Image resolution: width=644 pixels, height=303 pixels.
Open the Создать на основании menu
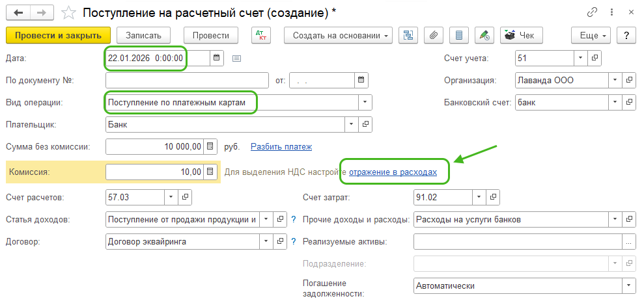tap(342, 35)
